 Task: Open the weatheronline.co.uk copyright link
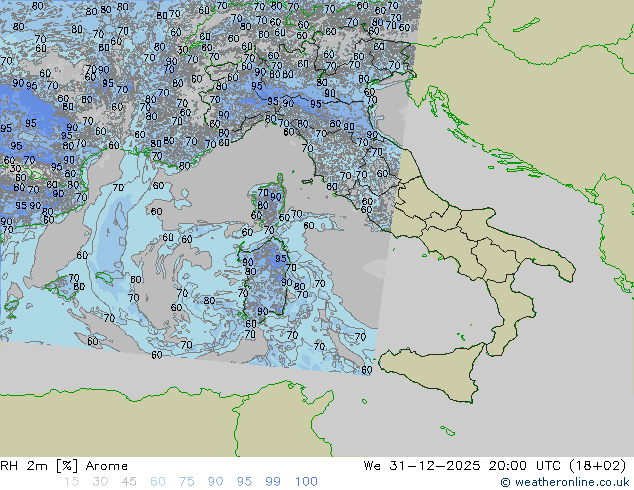(x=565, y=482)
